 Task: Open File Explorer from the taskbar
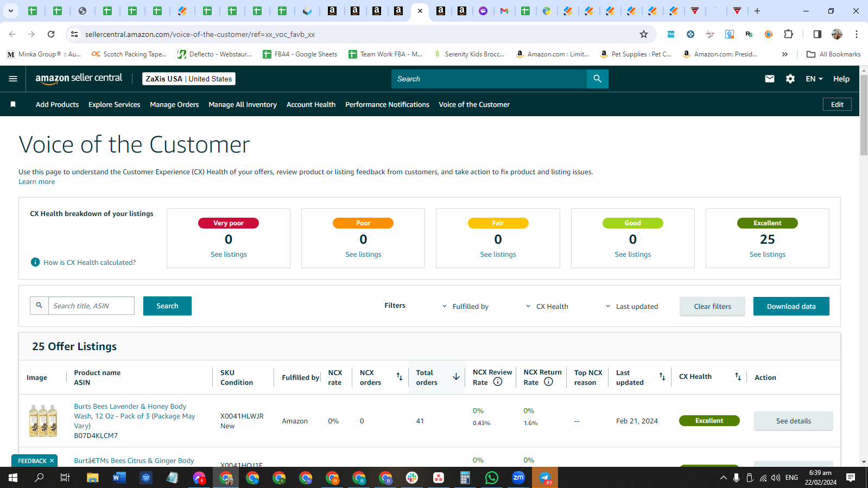92,478
